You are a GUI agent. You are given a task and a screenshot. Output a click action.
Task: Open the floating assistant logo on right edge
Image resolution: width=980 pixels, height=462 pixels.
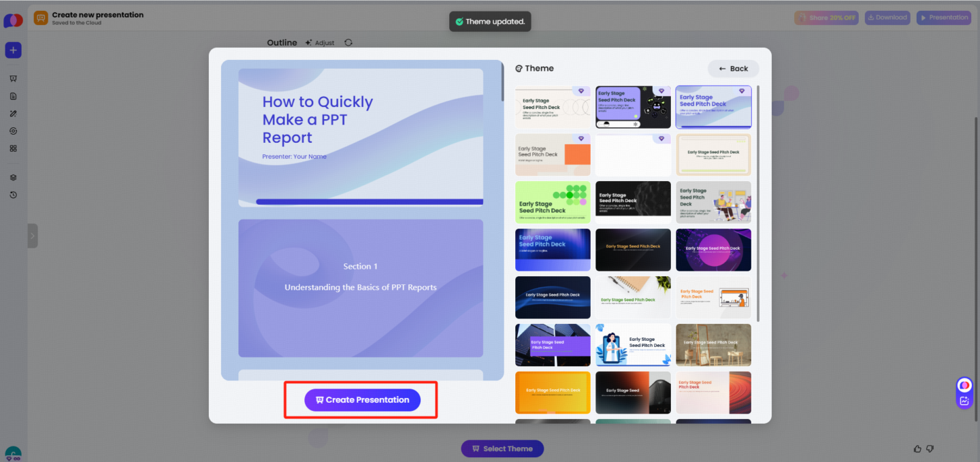(964, 386)
